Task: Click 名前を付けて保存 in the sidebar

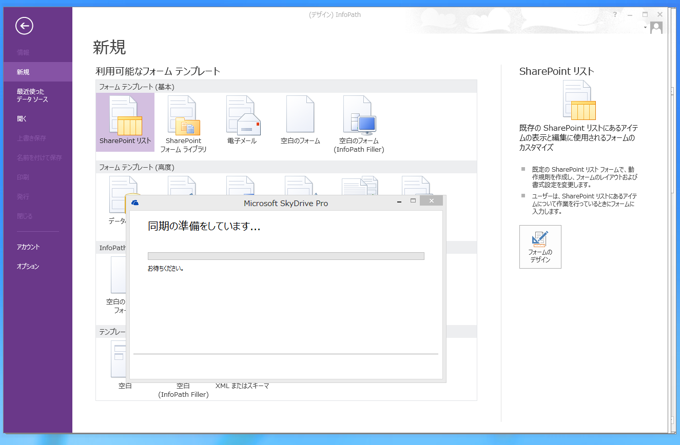Action: [x=39, y=157]
